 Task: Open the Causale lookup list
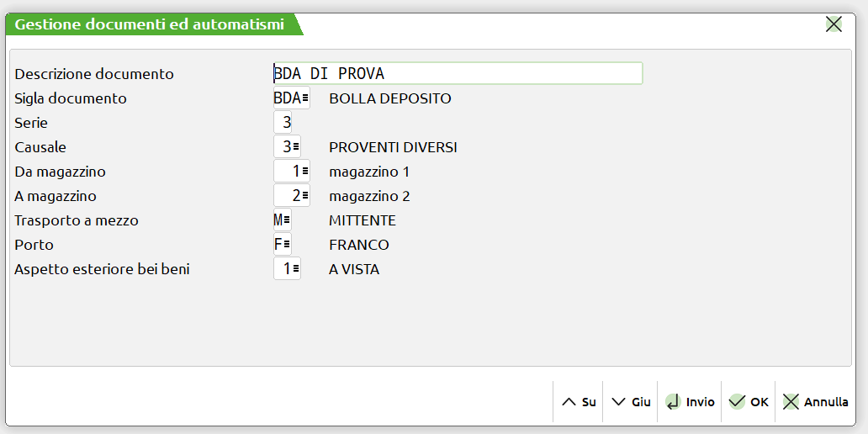click(x=296, y=147)
